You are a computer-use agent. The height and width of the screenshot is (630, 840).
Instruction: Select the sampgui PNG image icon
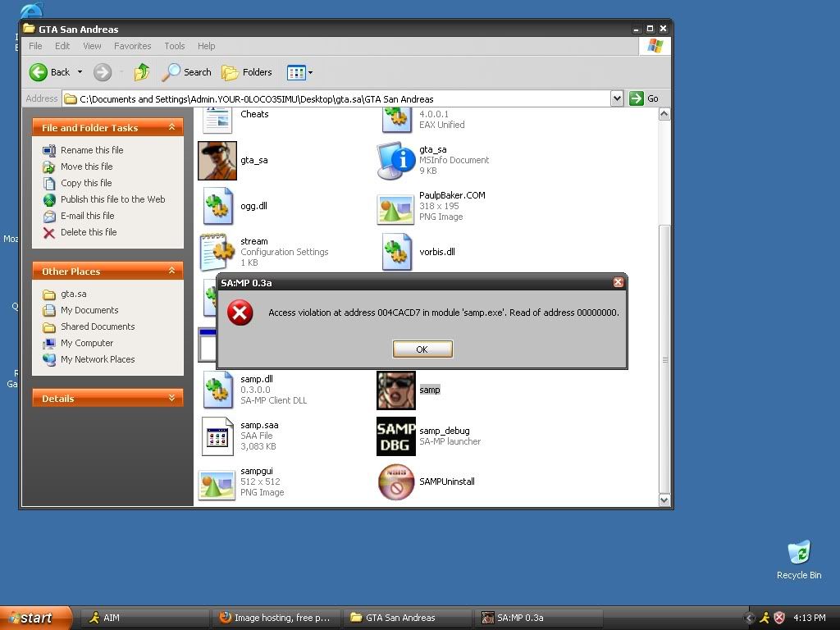(217, 482)
